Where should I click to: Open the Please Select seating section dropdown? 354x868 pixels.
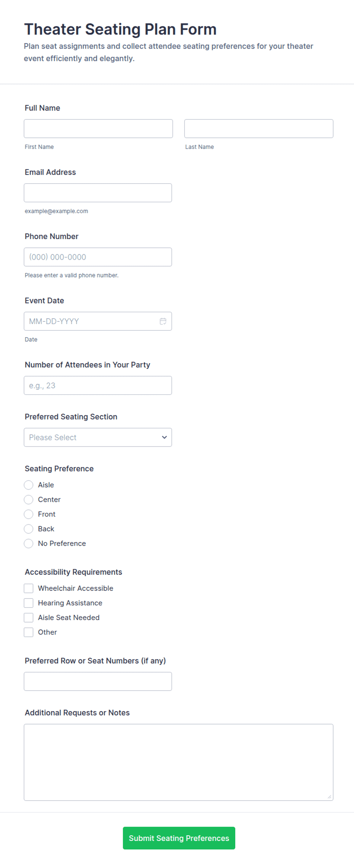[98, 437]
